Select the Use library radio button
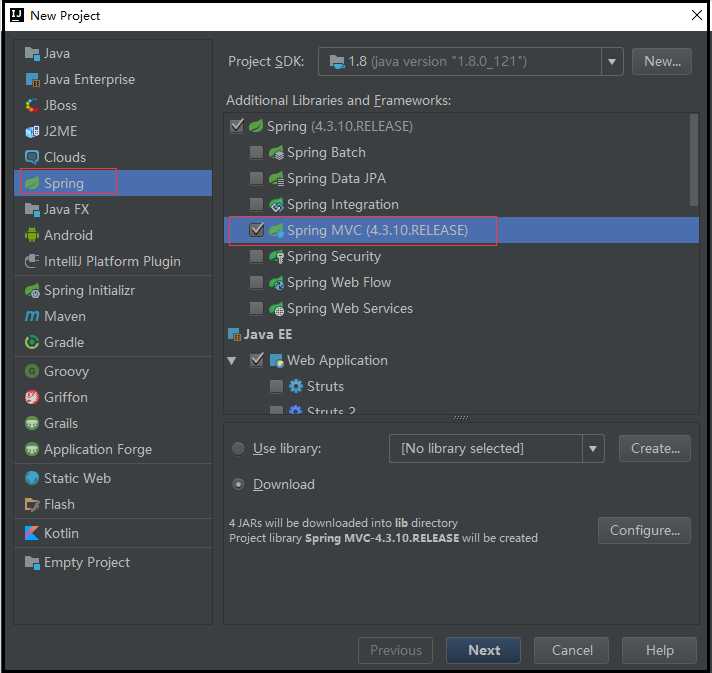Screen dimensions: 712x673 click(238, 449)
